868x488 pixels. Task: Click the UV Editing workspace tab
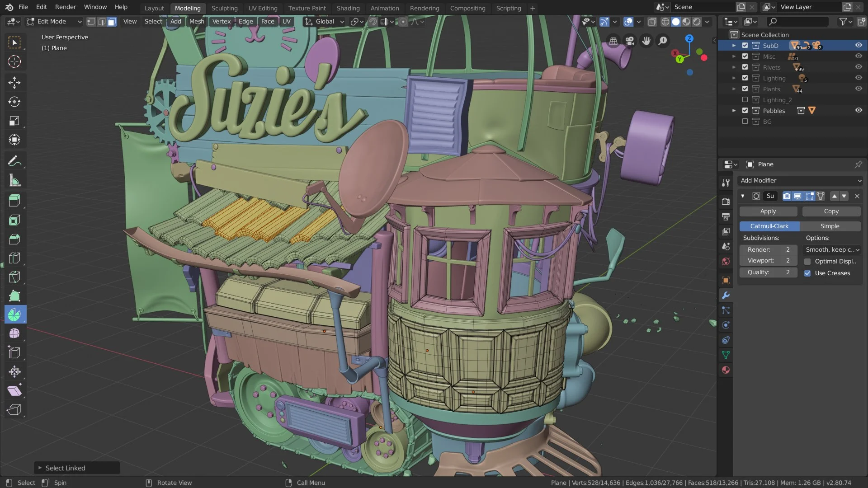pos(263,8)
